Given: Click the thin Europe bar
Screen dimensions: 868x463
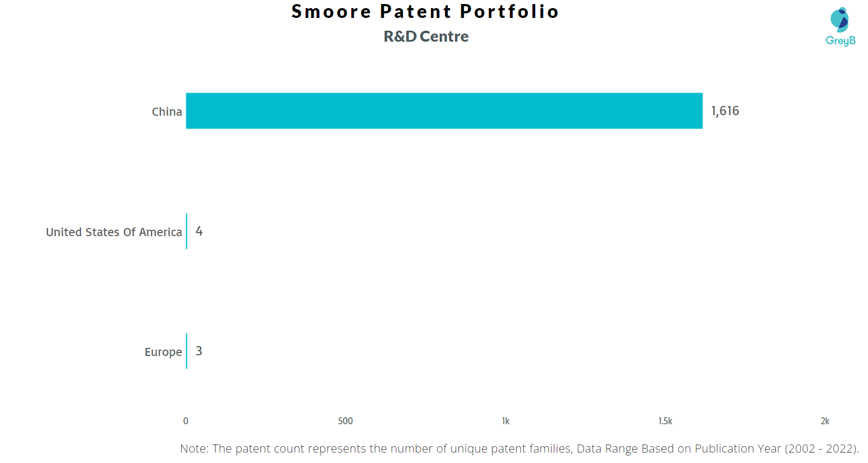Looking at the screenshot, I should [186, 351].
